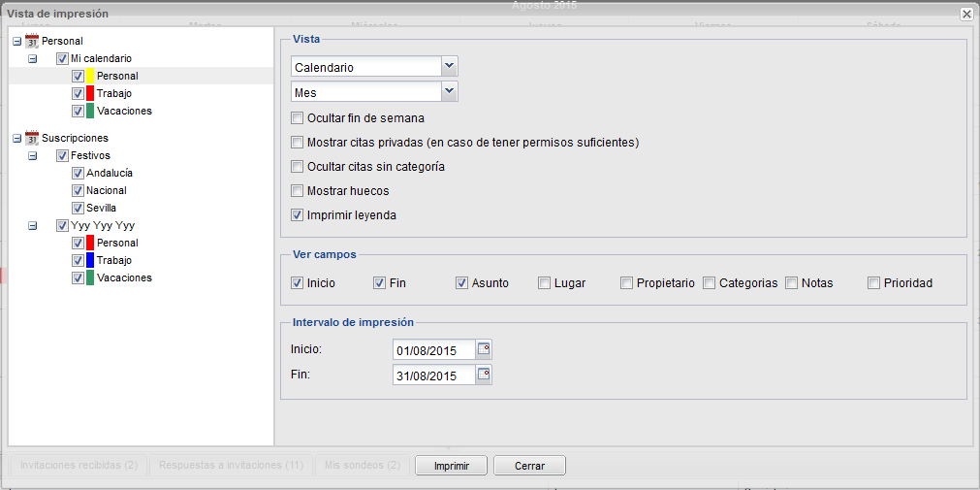Check the Lugar field checkbox

click(544, 283)
